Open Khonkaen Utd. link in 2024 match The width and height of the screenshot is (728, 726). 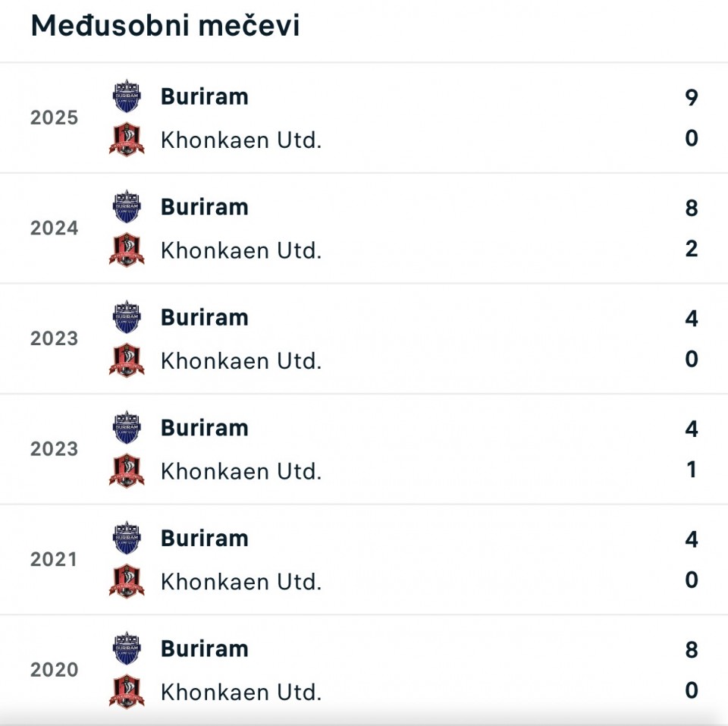pos(241,250)
